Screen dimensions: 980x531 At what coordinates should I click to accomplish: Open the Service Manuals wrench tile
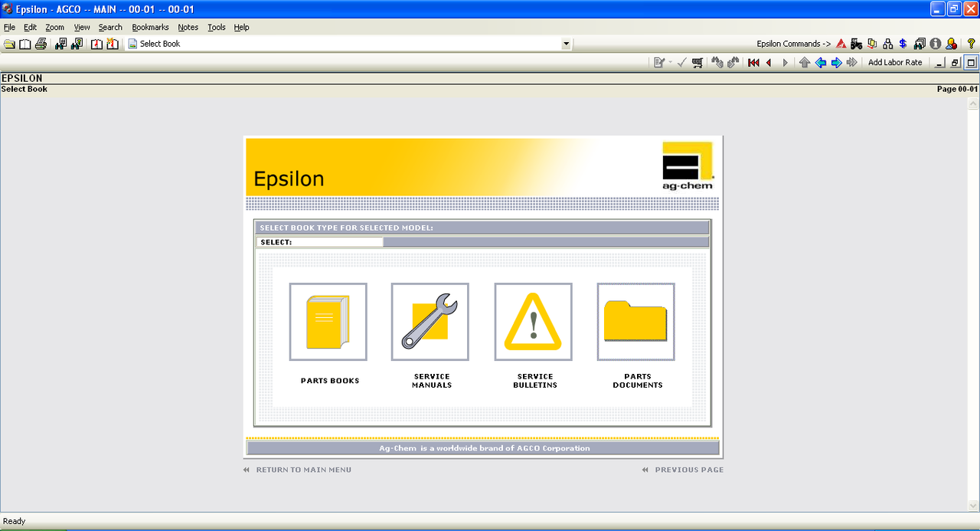pyautogui.click(x=430, y=322)
